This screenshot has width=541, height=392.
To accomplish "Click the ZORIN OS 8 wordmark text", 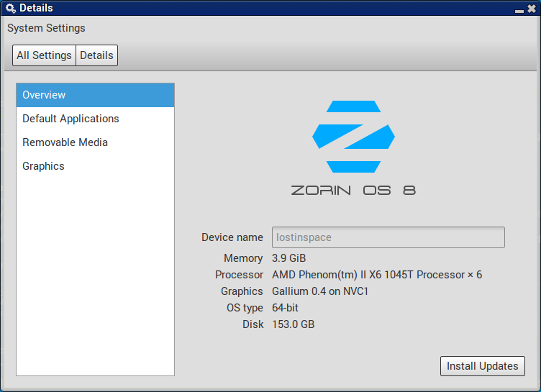I will [353, 191].
